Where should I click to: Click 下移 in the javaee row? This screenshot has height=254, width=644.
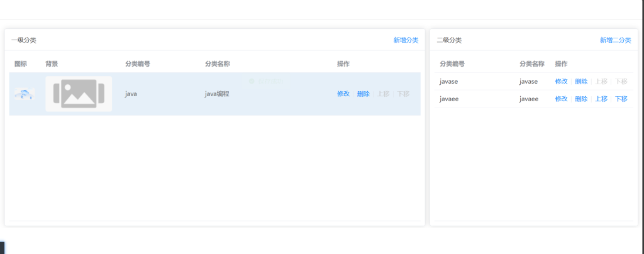click(x=621, y=99)
